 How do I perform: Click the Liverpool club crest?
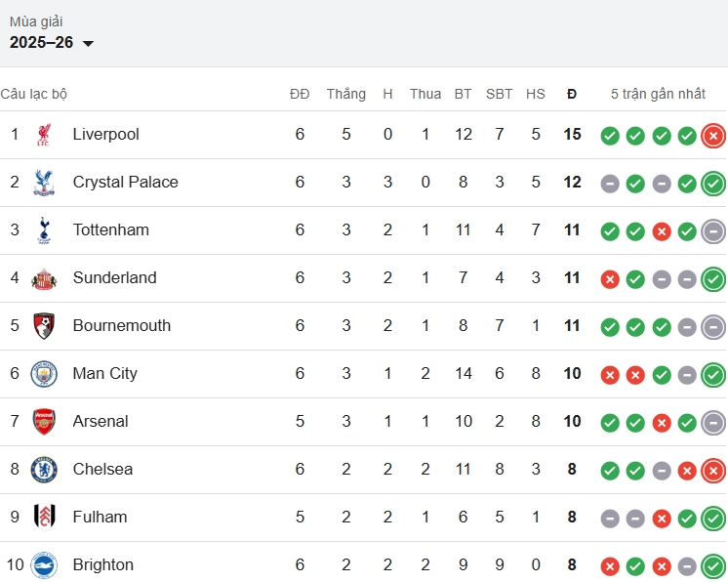pyautogui.click(x=44, y=135)
